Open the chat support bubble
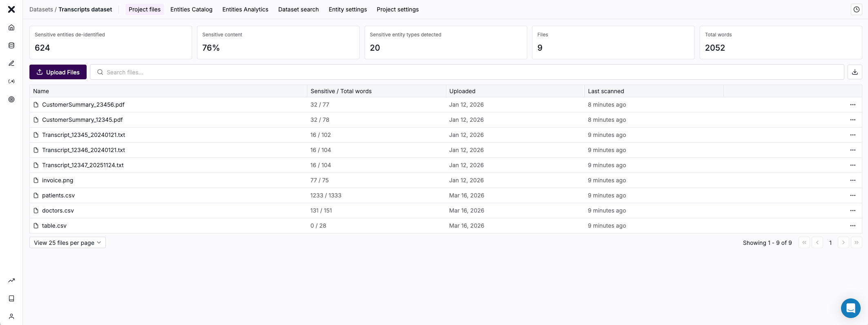 tap(850, 308)
